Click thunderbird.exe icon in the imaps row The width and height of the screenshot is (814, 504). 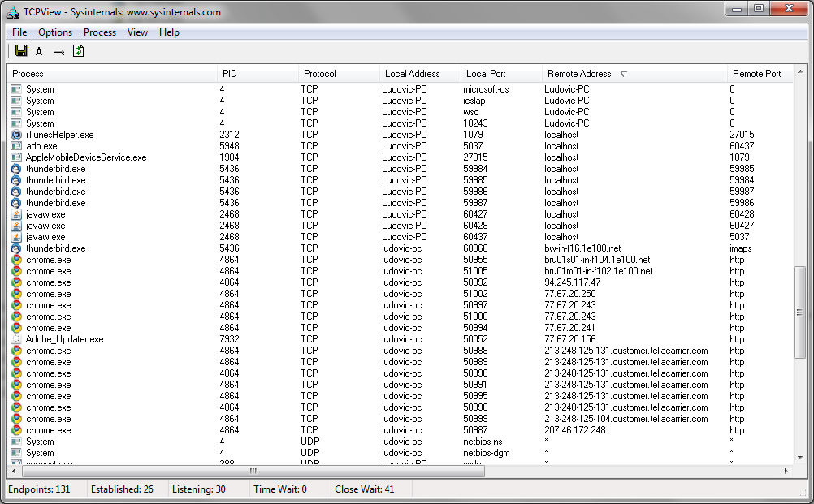point(16,248)
